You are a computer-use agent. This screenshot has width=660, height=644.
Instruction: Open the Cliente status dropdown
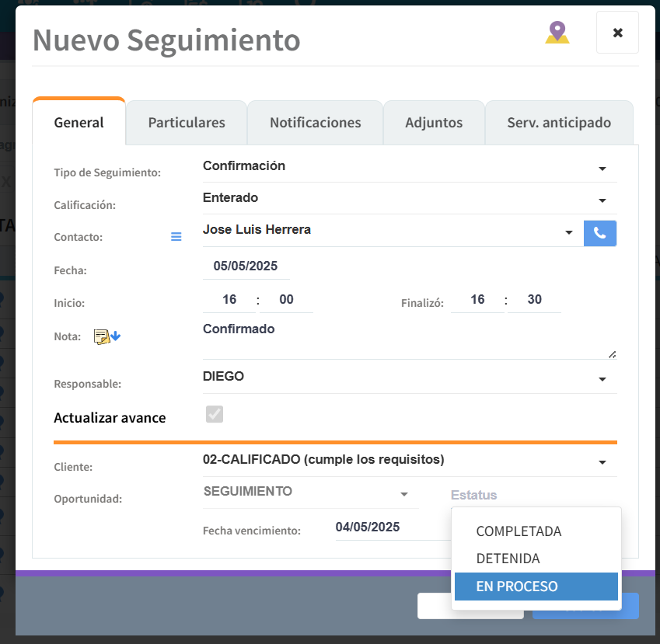(x=602, y=462)
